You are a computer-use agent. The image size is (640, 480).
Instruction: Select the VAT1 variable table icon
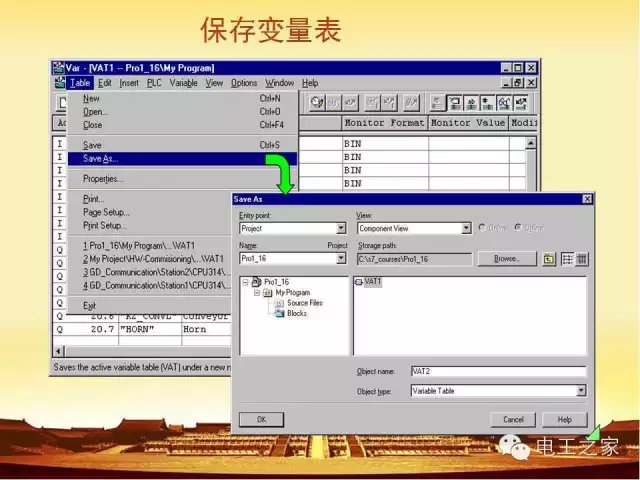pos(360,283)
